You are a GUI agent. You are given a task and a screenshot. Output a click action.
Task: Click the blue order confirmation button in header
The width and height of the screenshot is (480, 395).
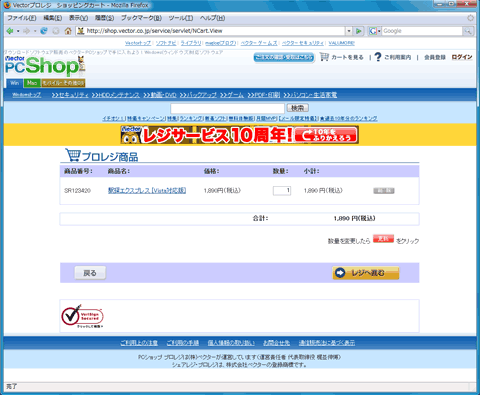tap(284, 58)
